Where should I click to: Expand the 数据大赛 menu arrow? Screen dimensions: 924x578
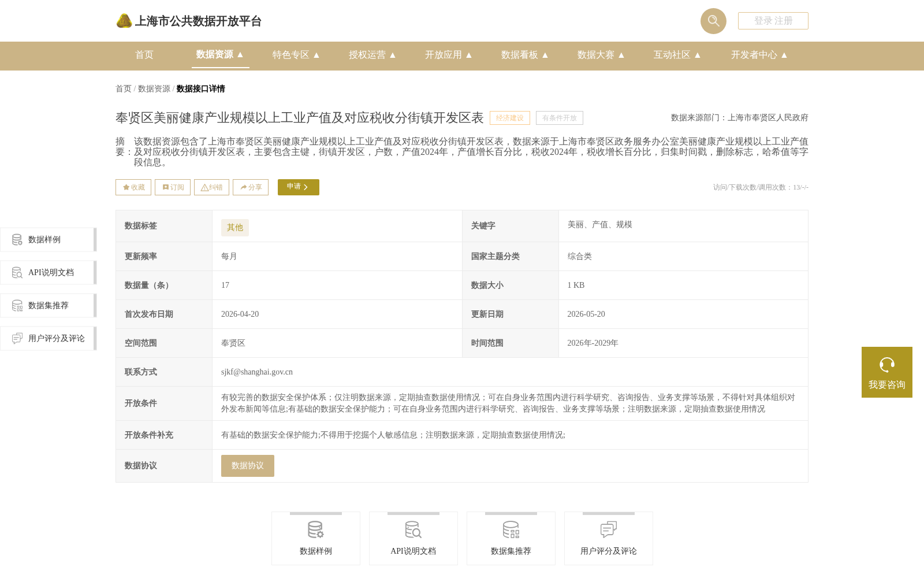(621, 55)
